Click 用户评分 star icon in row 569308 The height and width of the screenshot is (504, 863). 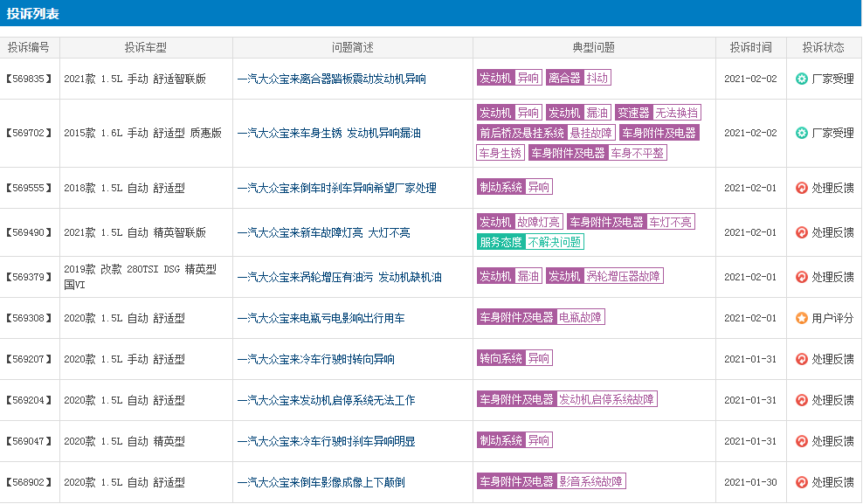(801, 318)
